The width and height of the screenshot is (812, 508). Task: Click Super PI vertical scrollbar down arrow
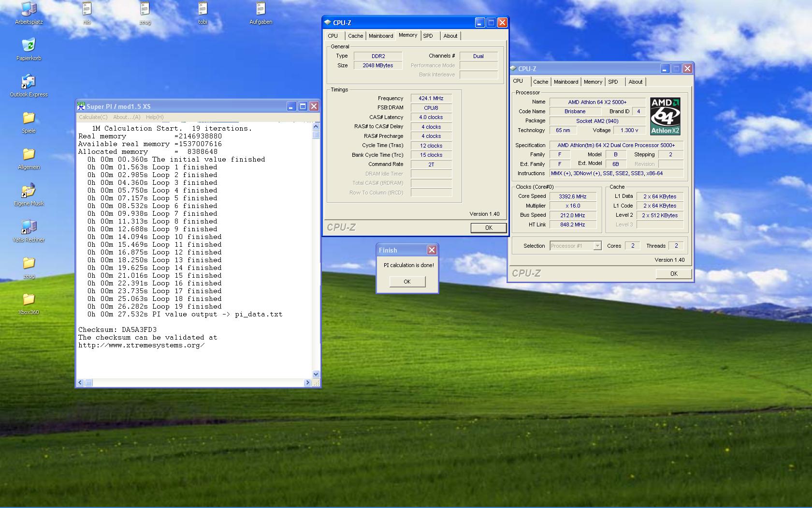[x=316, y=374]
